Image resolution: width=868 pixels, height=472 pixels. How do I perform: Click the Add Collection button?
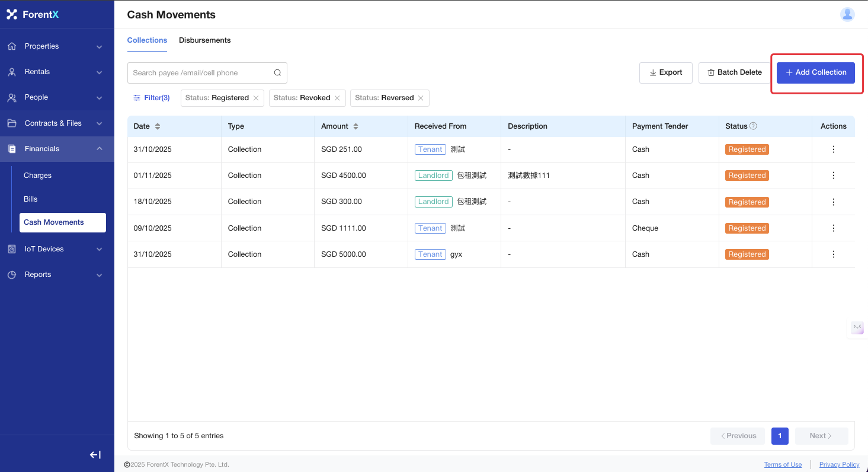[x=815, y=72]
